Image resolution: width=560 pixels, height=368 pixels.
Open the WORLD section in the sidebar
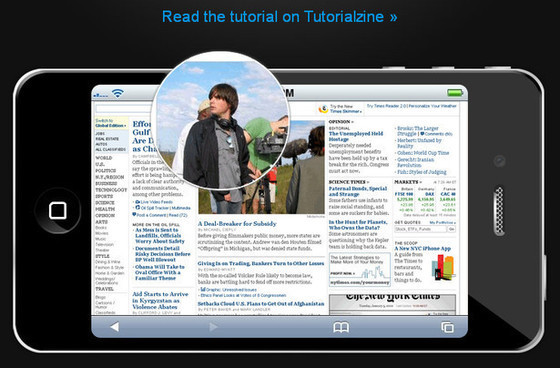104,158
